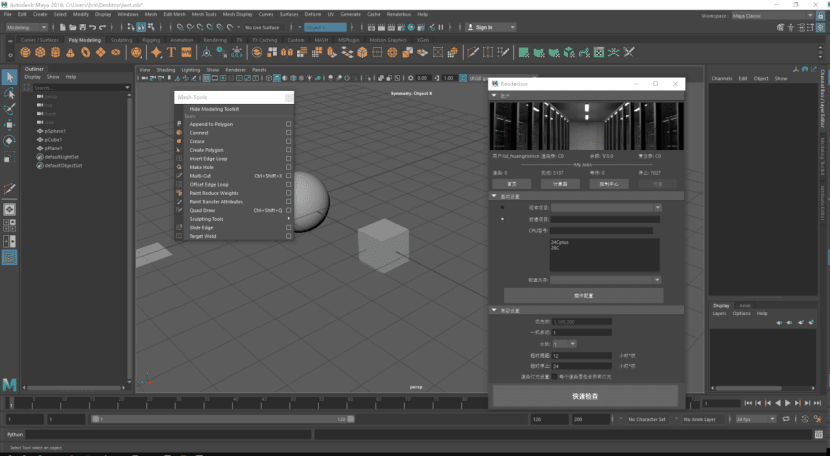Open the Modeling menu set dropdown

[28, 27]
